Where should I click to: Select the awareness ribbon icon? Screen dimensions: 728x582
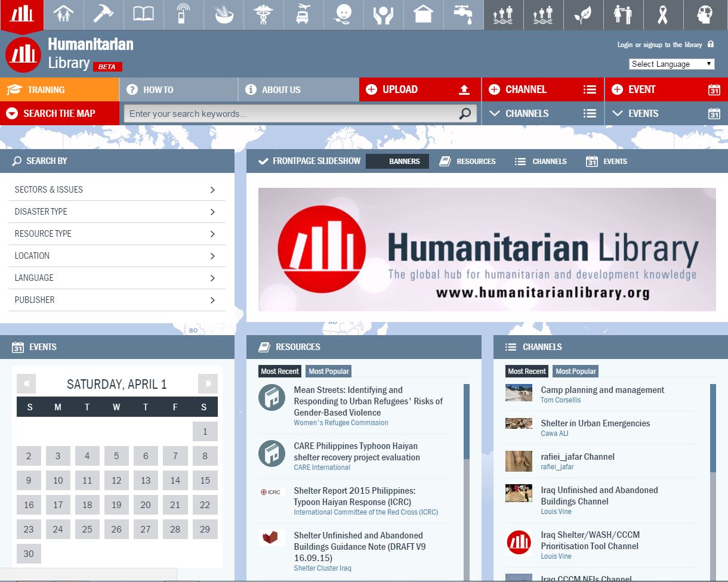[x=663, y=14]
